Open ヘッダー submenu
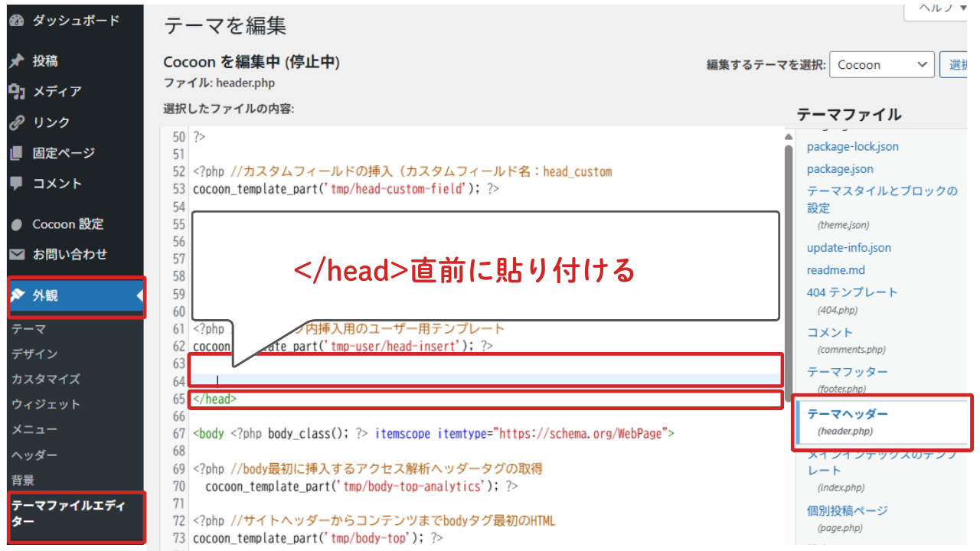Screen dimensions: 980x551 [34, 455]
